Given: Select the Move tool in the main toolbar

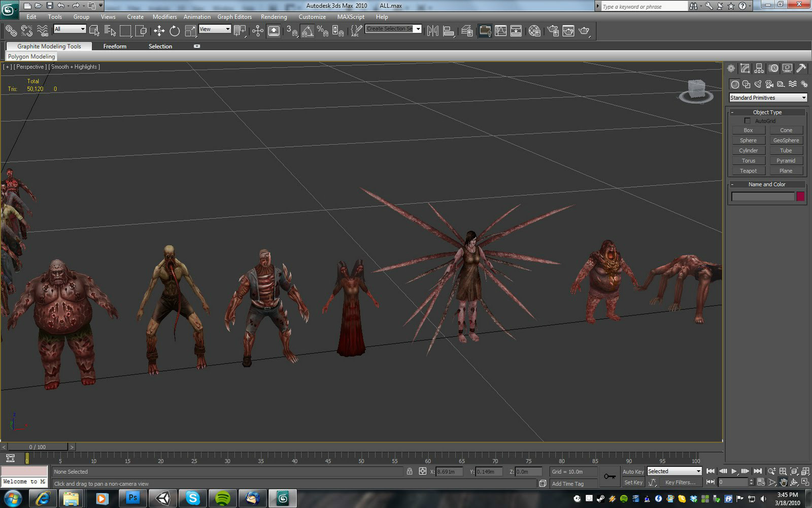Looking at the screenshot, I should [x=159, y=31].
